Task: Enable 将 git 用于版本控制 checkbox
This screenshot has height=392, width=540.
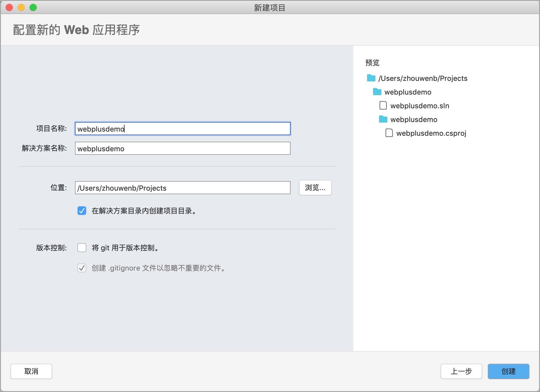Action: coord(82,248)
